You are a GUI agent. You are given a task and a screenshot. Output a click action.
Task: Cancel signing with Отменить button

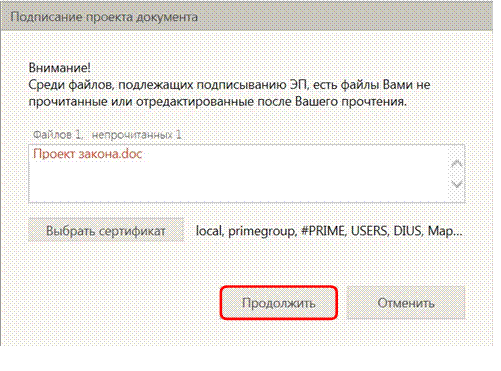[406, 303]
